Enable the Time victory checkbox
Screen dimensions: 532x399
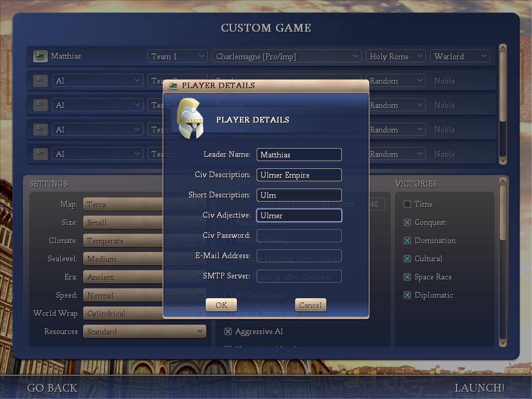[x=407, y=204]
